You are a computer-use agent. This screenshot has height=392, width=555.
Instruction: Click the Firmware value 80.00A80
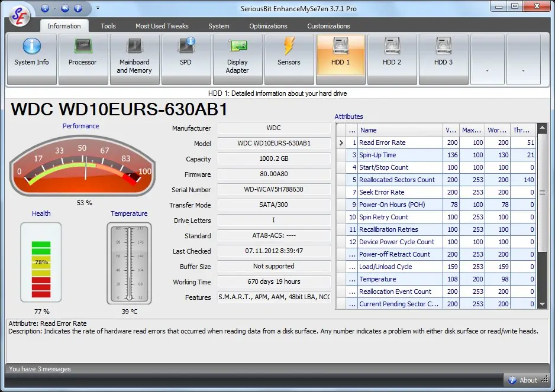274,174
